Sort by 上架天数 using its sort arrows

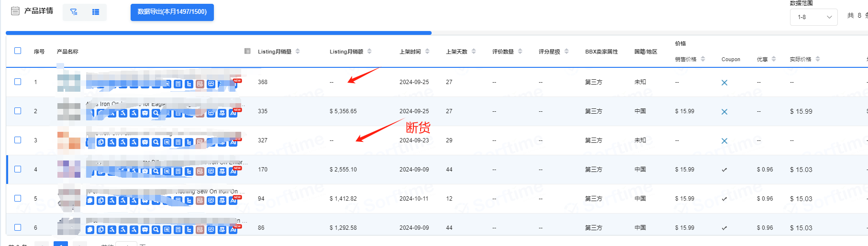[474, 51]
